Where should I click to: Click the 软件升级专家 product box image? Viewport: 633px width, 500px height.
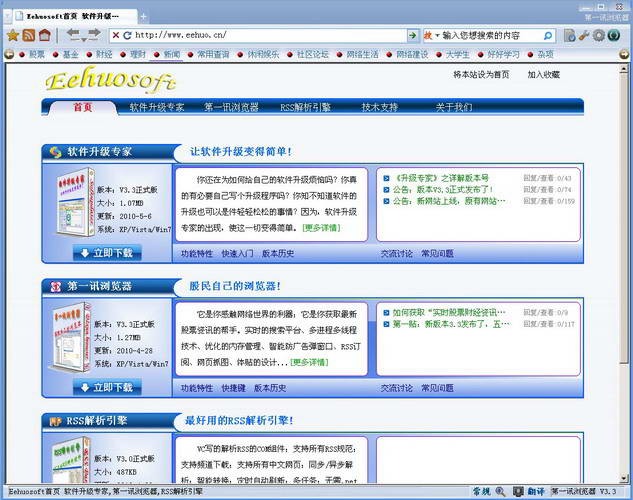[75, 202]
